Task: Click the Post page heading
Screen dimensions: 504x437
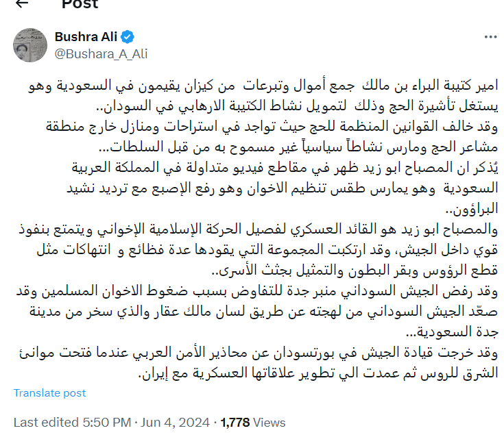Action: [x=80, y=4]
